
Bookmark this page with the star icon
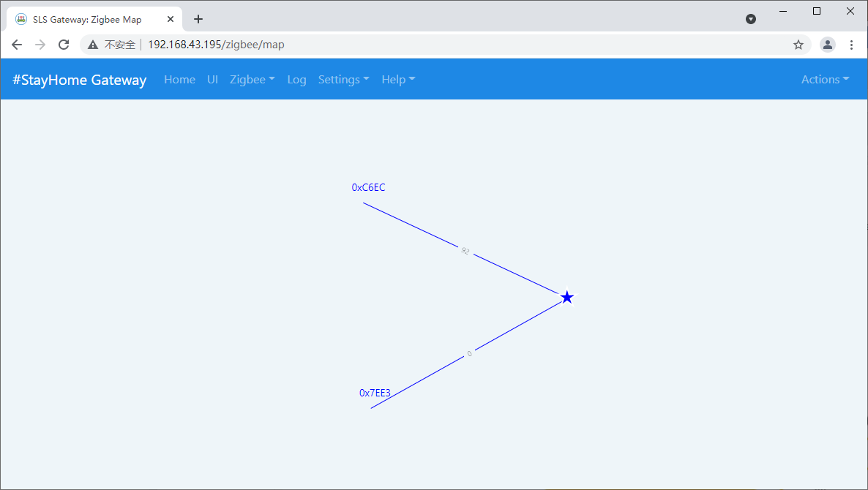coord(798,45)
